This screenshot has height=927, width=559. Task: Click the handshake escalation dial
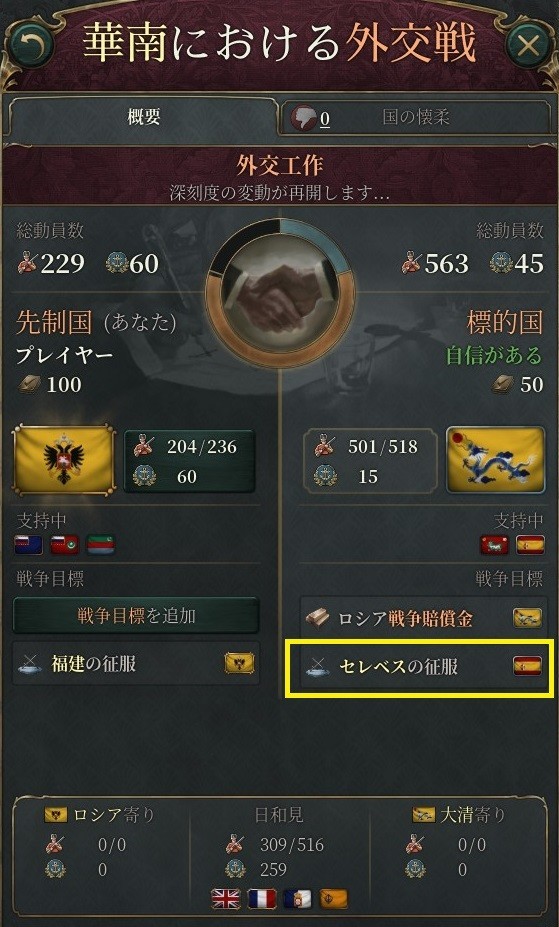(x=280, y=293)
